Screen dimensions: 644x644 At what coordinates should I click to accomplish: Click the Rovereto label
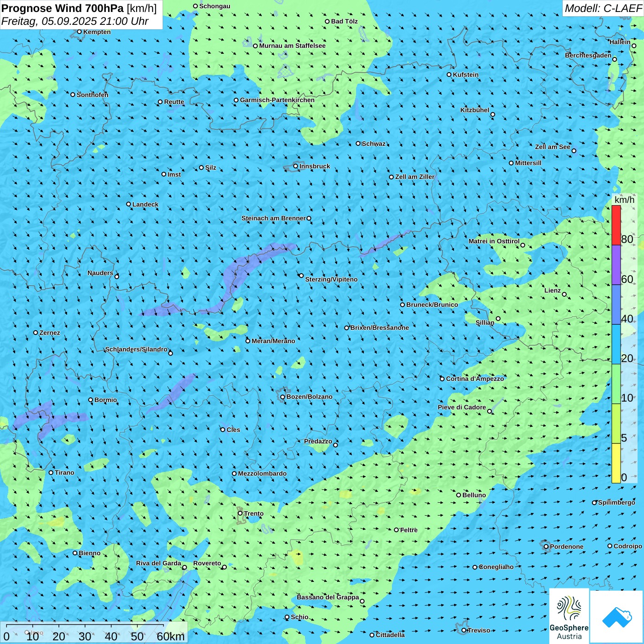point(207,563)
